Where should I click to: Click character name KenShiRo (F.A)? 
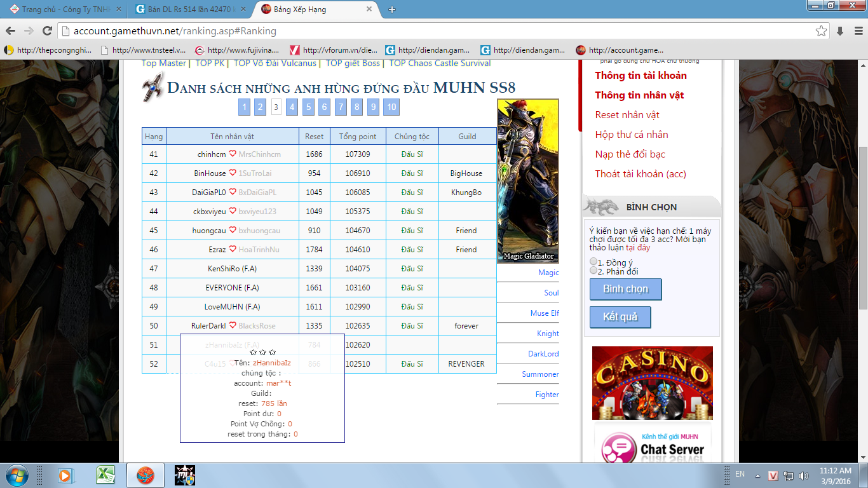coord(232,269)
